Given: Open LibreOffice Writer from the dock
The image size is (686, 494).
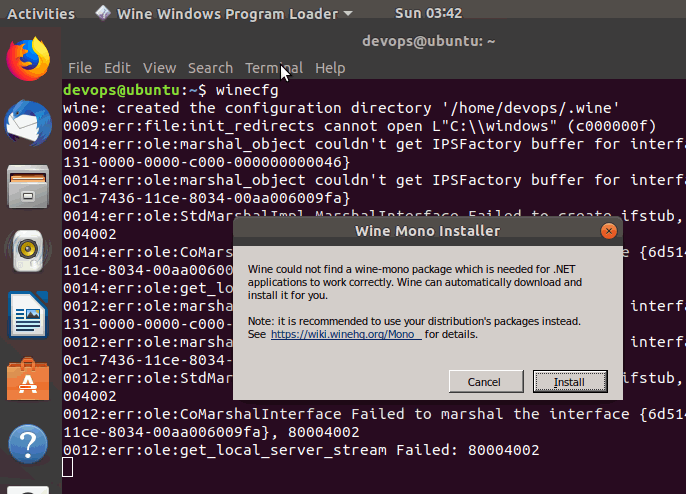Looking at the screenshot, I should pos(28,315).
